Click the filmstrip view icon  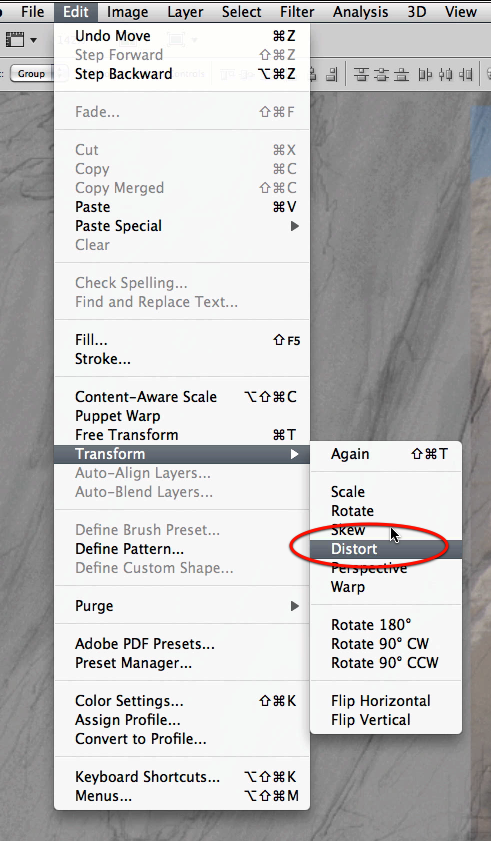click(15, 39)
